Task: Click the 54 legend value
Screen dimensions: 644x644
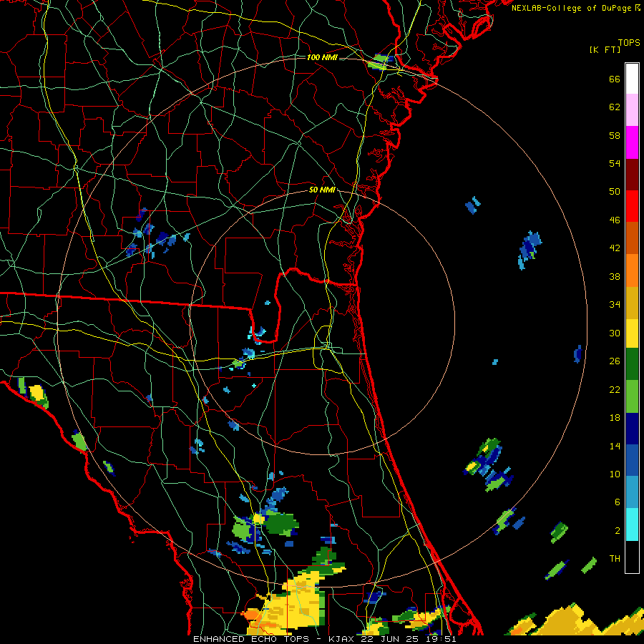Action: [615, 164]
